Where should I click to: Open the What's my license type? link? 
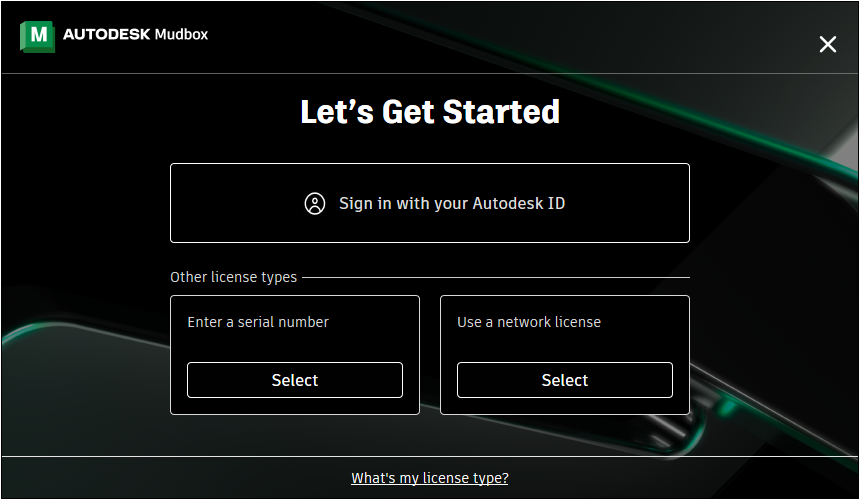429,478
